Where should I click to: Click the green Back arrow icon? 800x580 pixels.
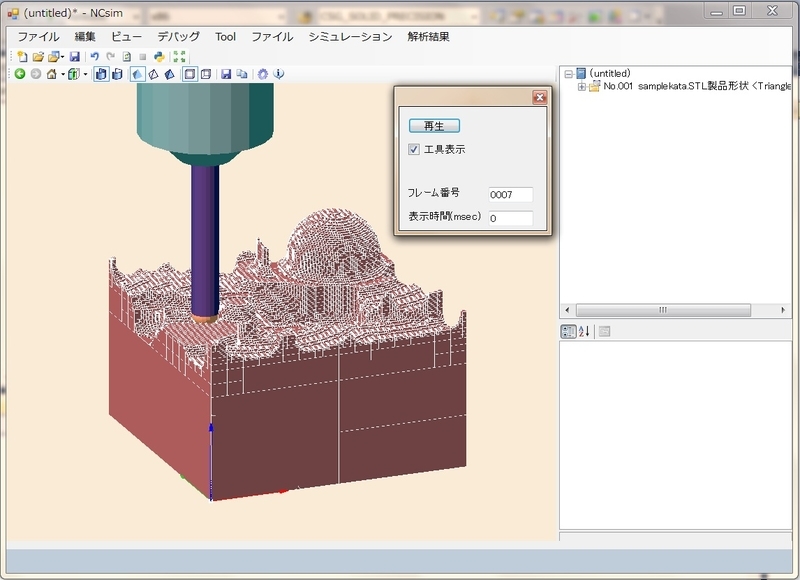click(x=20, y=72)
